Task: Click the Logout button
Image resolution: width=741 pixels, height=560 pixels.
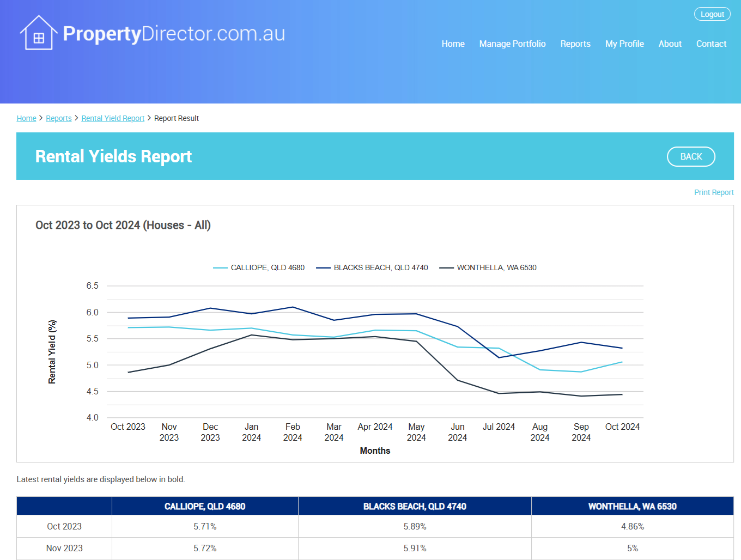Action: [712, 14]
